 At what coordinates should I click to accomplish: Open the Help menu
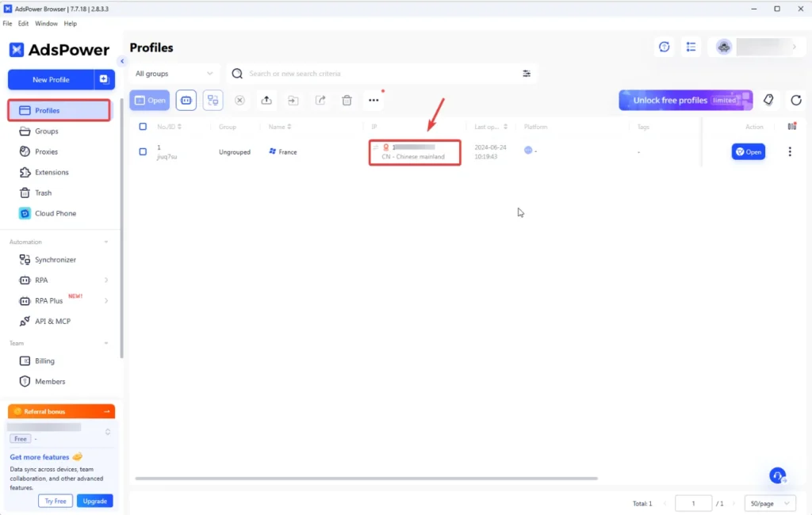71,23
